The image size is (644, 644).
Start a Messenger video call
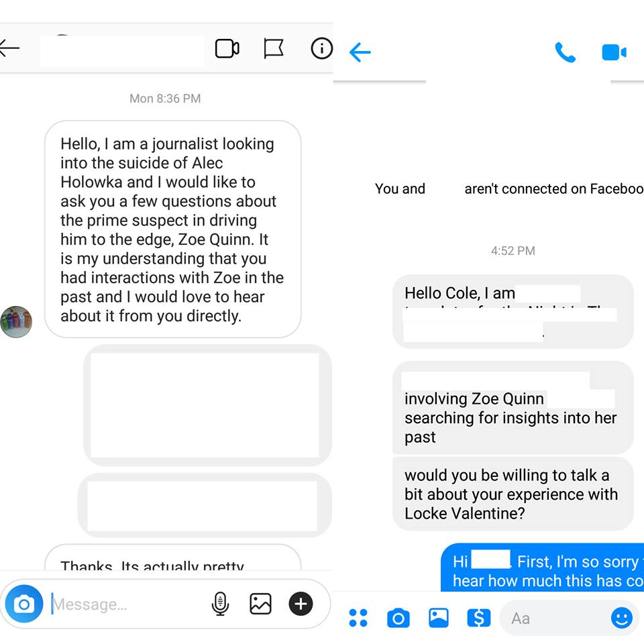tap(614, 52)
